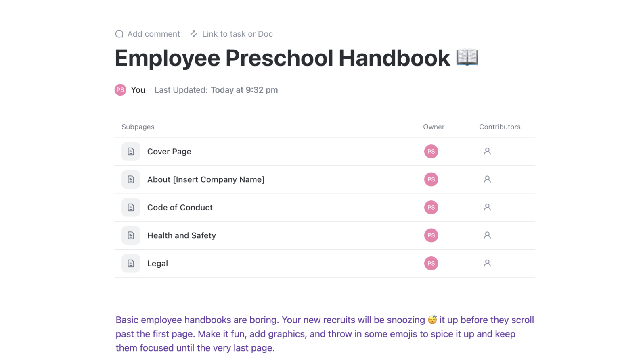Click the contributor icon on the Legal row
The width and height of the screenshot is (620, 364).
(487, 263)
